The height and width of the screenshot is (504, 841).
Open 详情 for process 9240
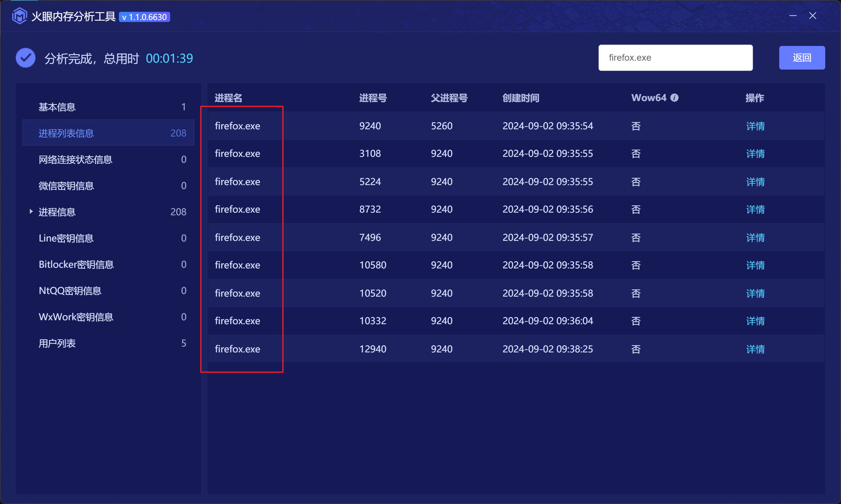(x=755, y=126)
